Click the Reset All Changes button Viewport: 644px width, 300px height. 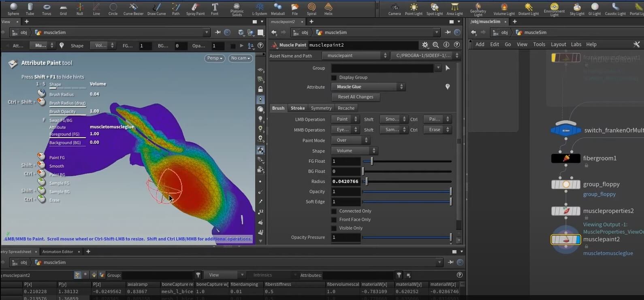pos(355,97)
